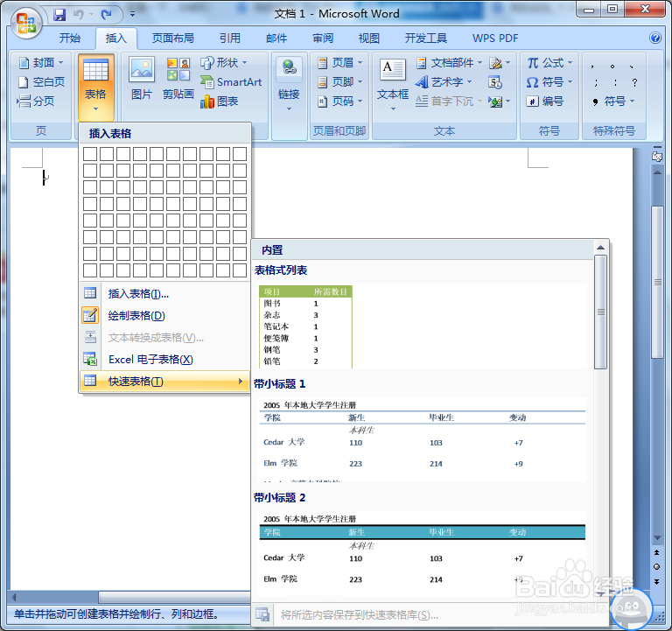Open the Links (链接) dropdown

pyautogui.click(x=289, y=84)
